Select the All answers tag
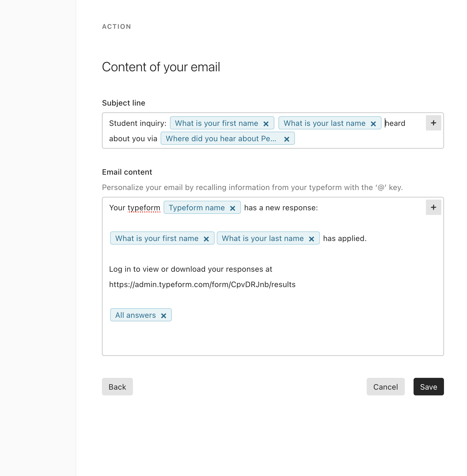Image resolution: width=467 pixels, height=476 pixels. pos(135,315)
